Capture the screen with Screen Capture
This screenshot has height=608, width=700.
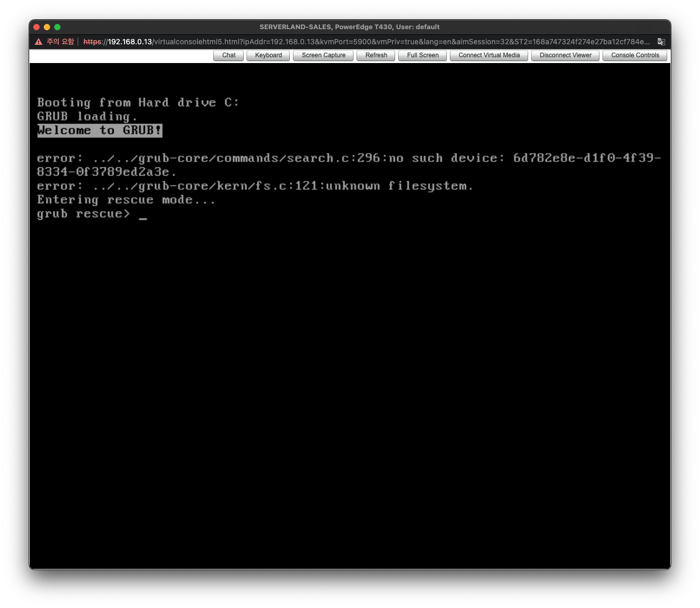[x=323, y=55]
